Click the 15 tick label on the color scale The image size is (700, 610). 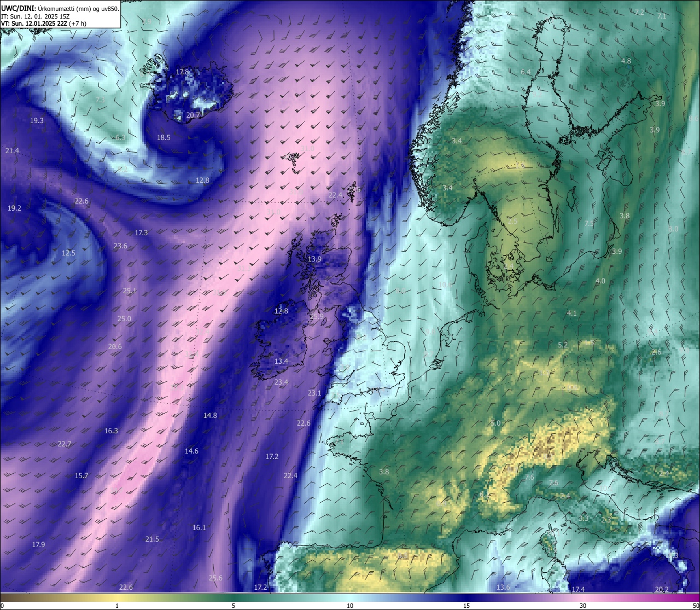pyautogui.click(x=466, y=606)
